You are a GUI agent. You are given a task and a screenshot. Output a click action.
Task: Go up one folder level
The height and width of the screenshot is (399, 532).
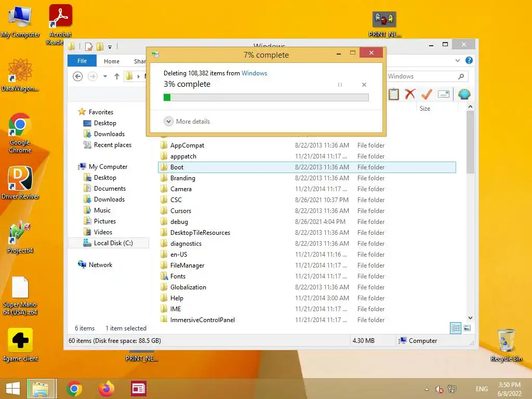tap(117, 77)
